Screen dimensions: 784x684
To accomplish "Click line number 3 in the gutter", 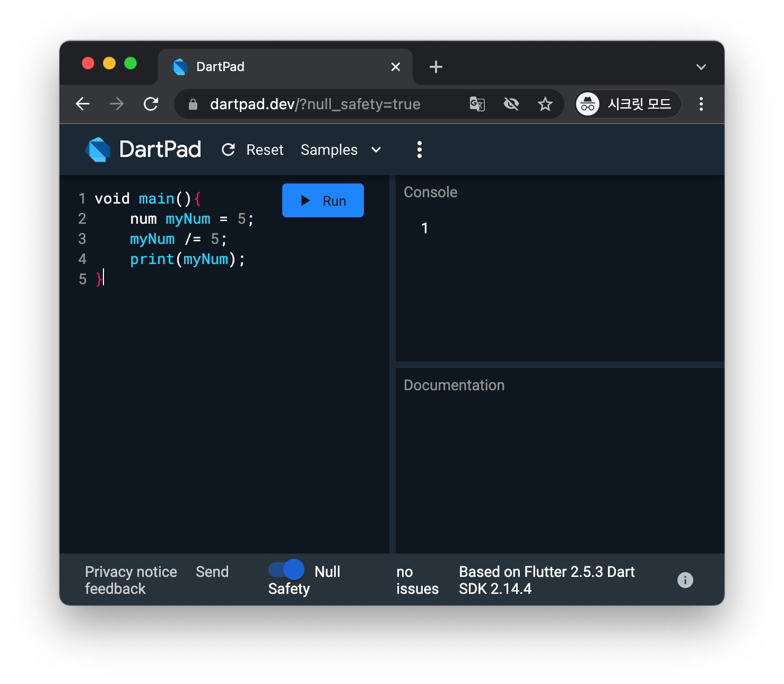I will (x=82, y=239).
